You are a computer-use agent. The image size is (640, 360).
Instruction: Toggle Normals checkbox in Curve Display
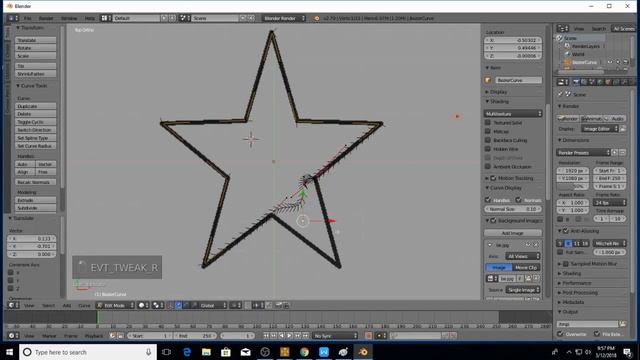[518, 200]
